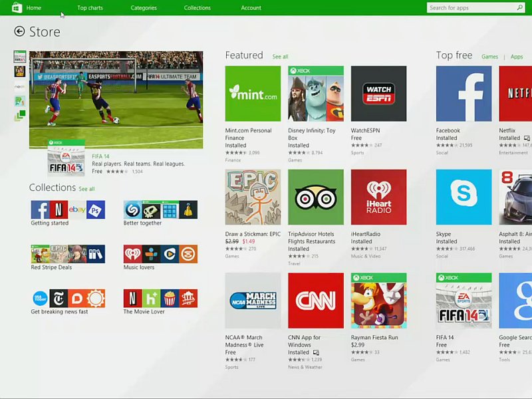Image resolution: width=532 pixels, height=399 pixels.
Task: Open the Facebook tile in Top free
Action: pyautogui.click(x=464, y=94)
